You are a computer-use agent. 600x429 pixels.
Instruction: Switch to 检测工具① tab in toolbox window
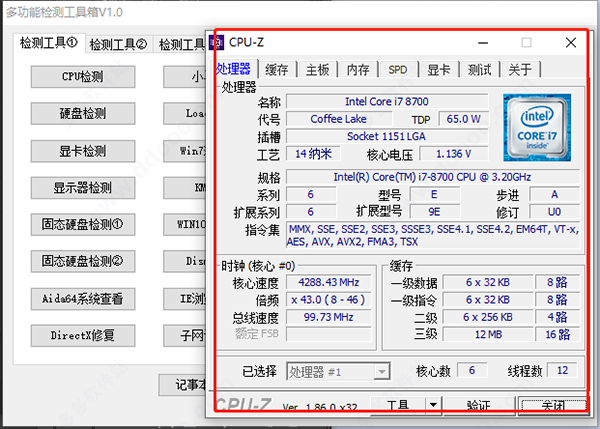point(49,43)
